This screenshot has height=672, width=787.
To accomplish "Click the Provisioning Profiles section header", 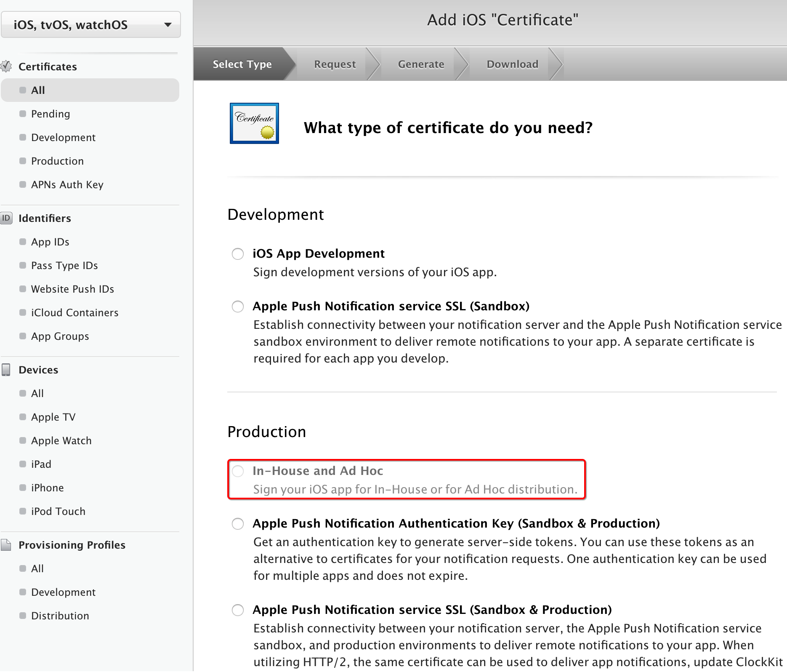I will (x=72, y=545).
